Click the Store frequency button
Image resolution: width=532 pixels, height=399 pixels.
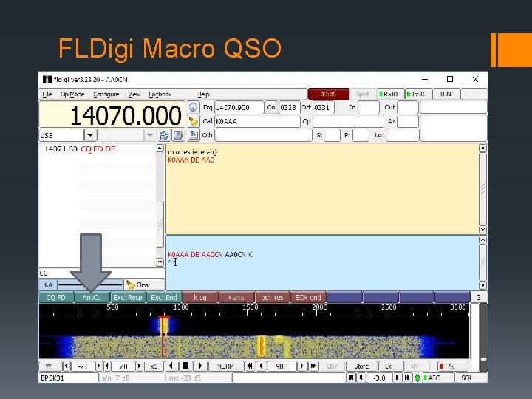tap(361, 366)
